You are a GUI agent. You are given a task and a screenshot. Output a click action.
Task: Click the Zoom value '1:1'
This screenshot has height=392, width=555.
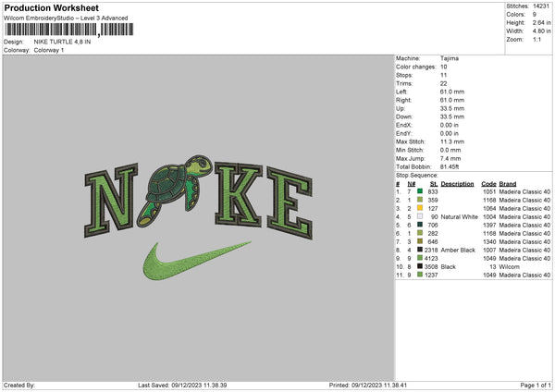pos(536,39)
